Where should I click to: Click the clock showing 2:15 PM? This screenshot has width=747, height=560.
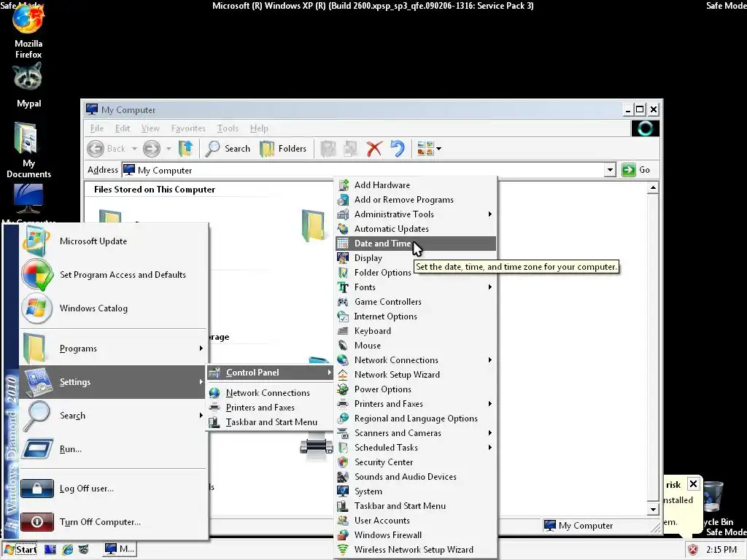721,550
